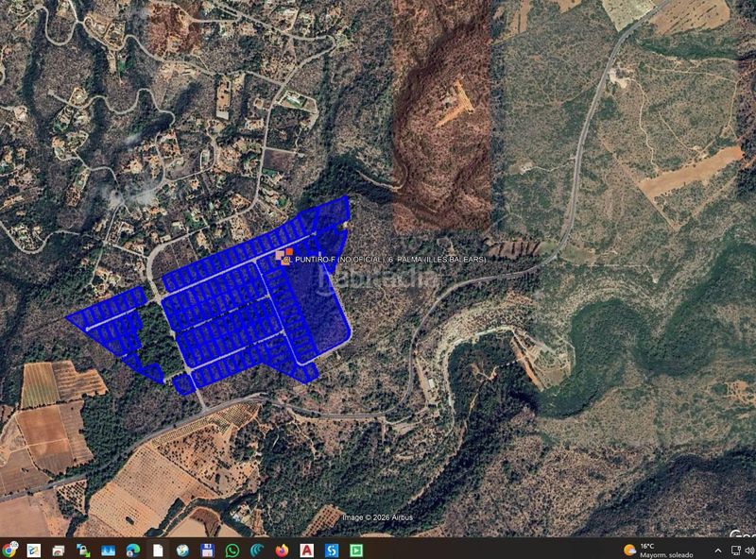756x559 pixels.
Task: Click the orange placemark at CL PUNTIRO-F
Action: click(x=284, y=256)
